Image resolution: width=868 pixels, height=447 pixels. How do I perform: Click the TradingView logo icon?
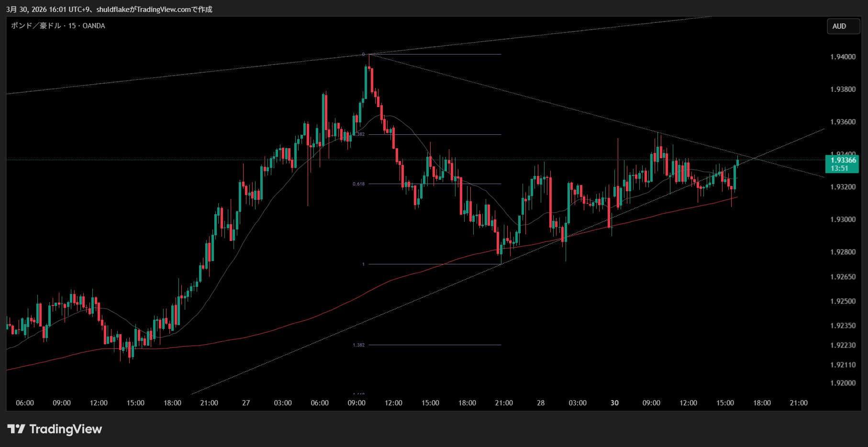(x=16, y=429)
